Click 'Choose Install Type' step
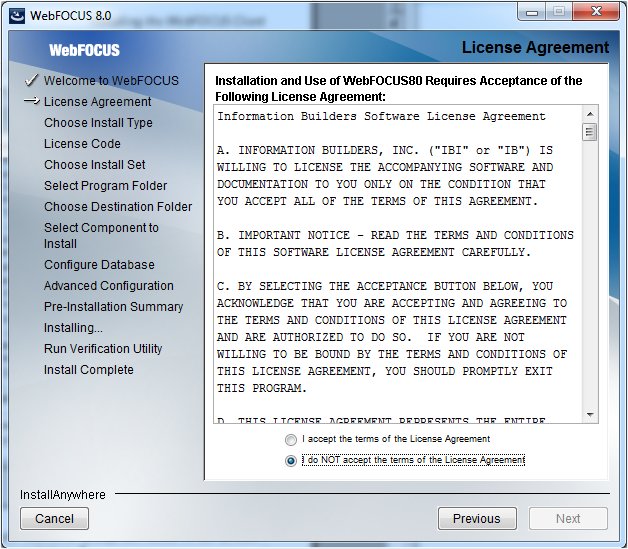The width and height of the screenshot is (628, 549). [99, 123]
